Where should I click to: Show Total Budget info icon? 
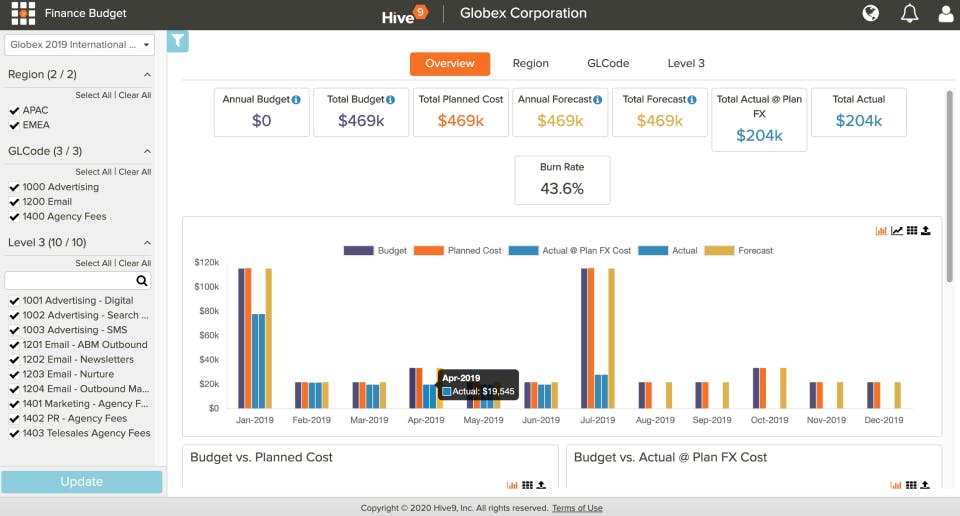pos(391,99)
